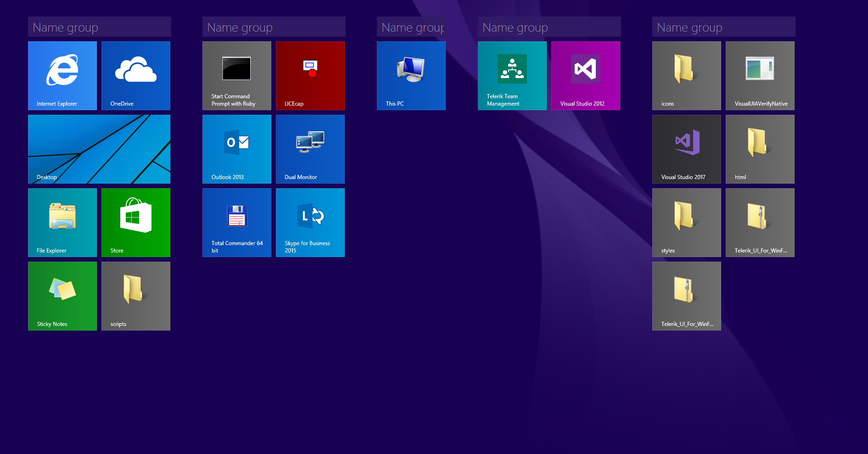Open the Visual Studio 2012 tile
Image resolution: width=868 pixels, height=454 pixels.
coord(586,76)
